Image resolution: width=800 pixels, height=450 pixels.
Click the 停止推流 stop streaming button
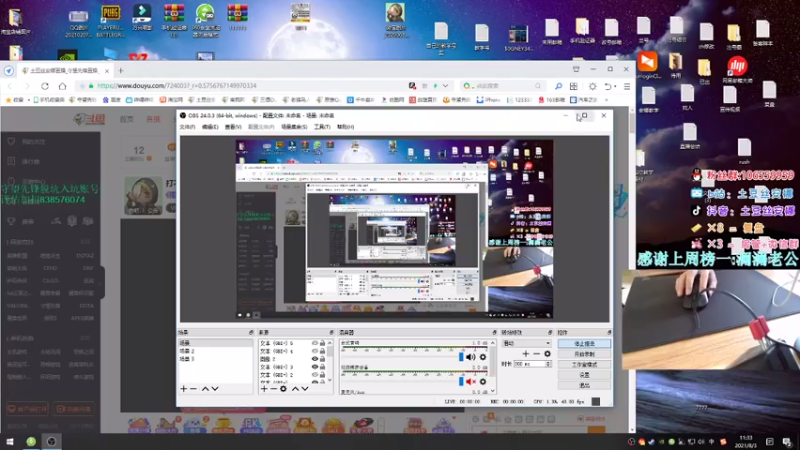pos(584,344)
